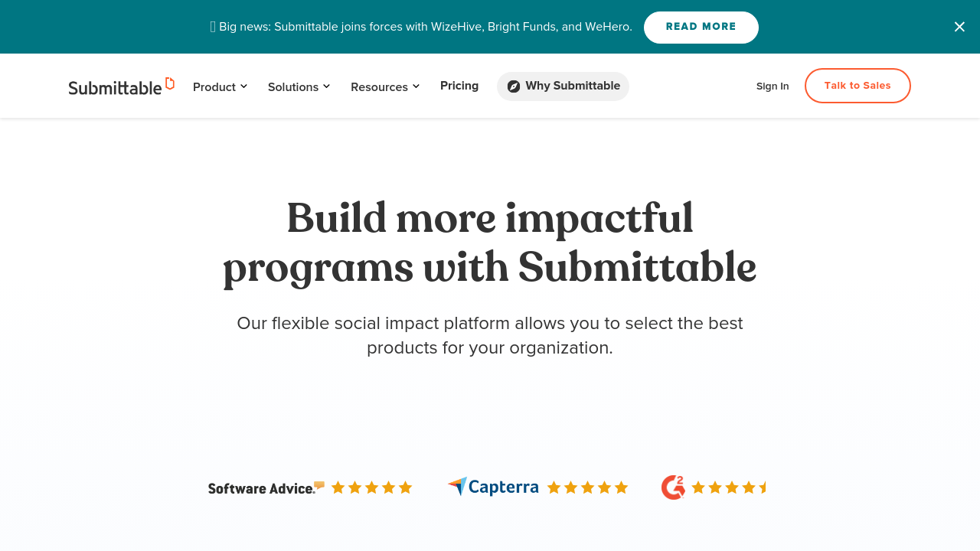Viewport: 980px width, 551px height.
Task: Open the Pricing page
Action: point(459,86)
